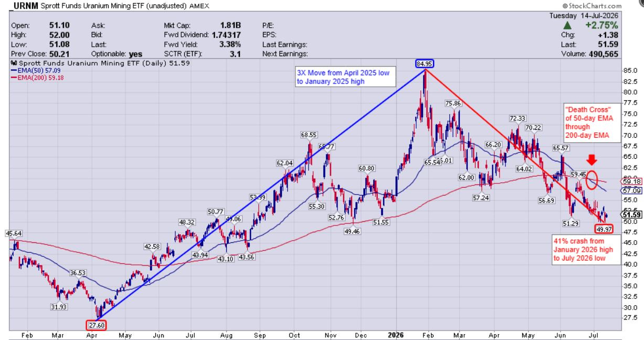Viewport: 644px width, 340px height.
Task: Click the 27.60 low price label
Action: (x=97, y=324)
